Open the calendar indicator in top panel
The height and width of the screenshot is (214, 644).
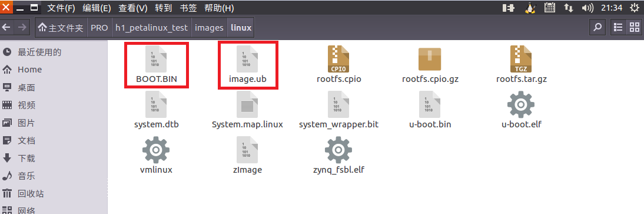click(550, 8)
